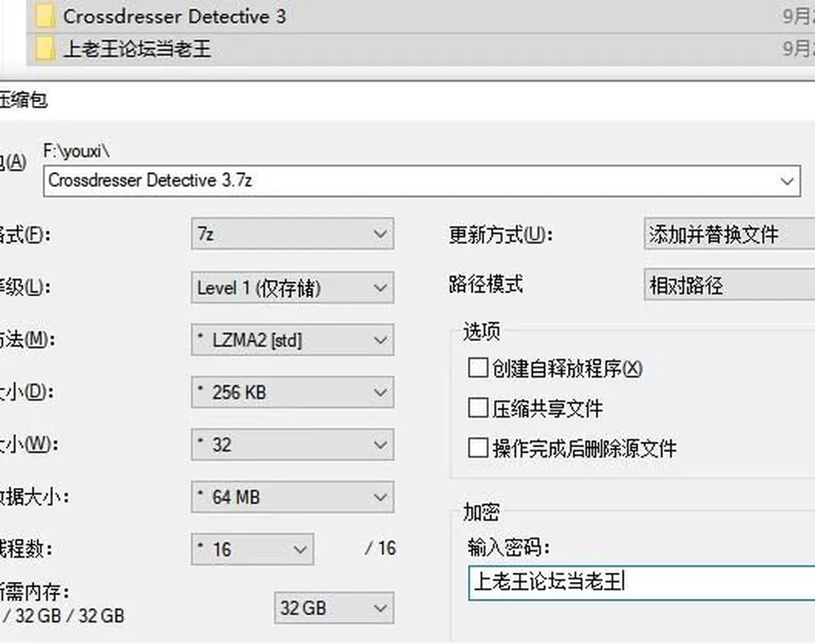Open the 相对路径 path mode dropdown
815x644 pixels.
coord(729,284)
